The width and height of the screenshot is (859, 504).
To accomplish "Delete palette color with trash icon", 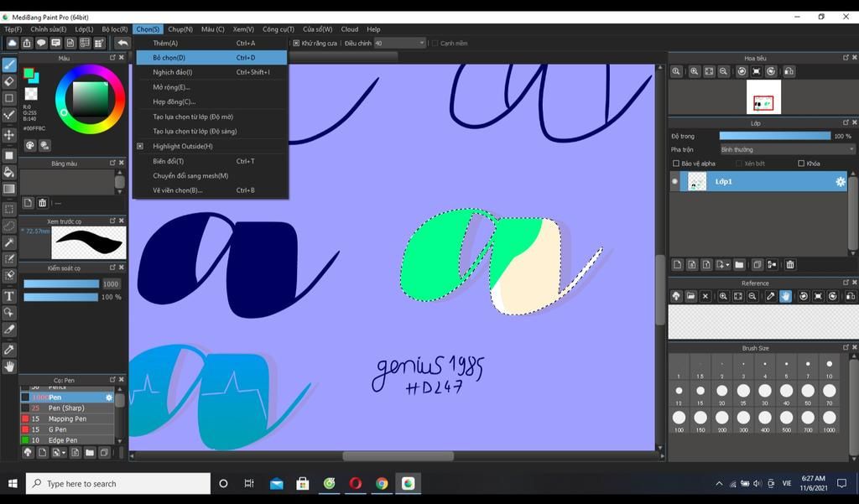I will (42, 203).
